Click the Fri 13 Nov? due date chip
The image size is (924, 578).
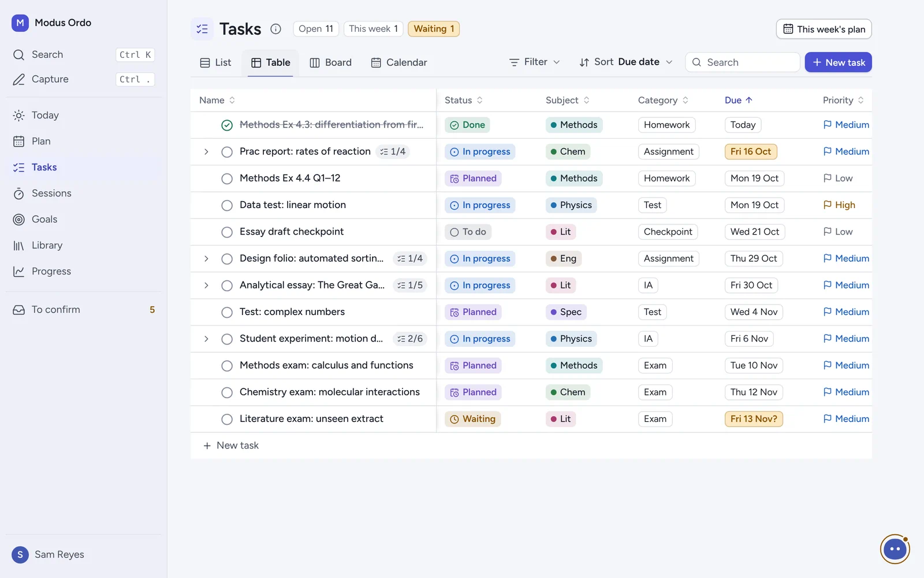(754, 419)
